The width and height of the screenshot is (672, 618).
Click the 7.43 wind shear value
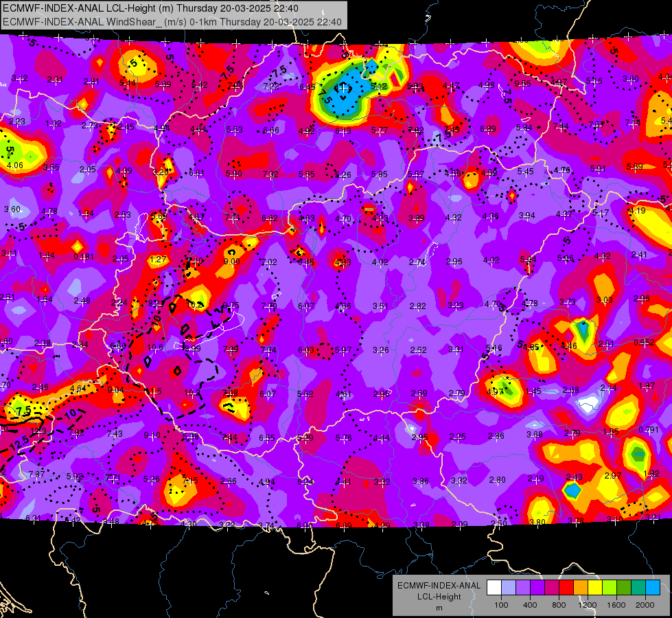click(x=115, y=433)
